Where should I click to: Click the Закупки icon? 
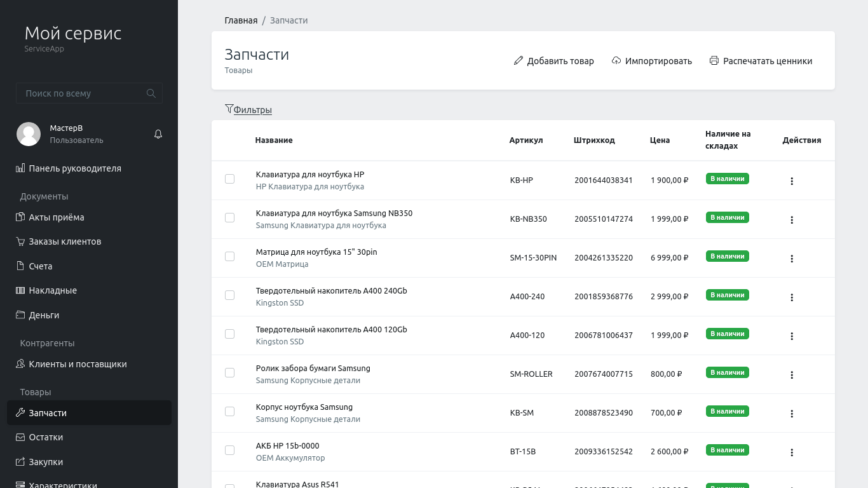point(20,462)
